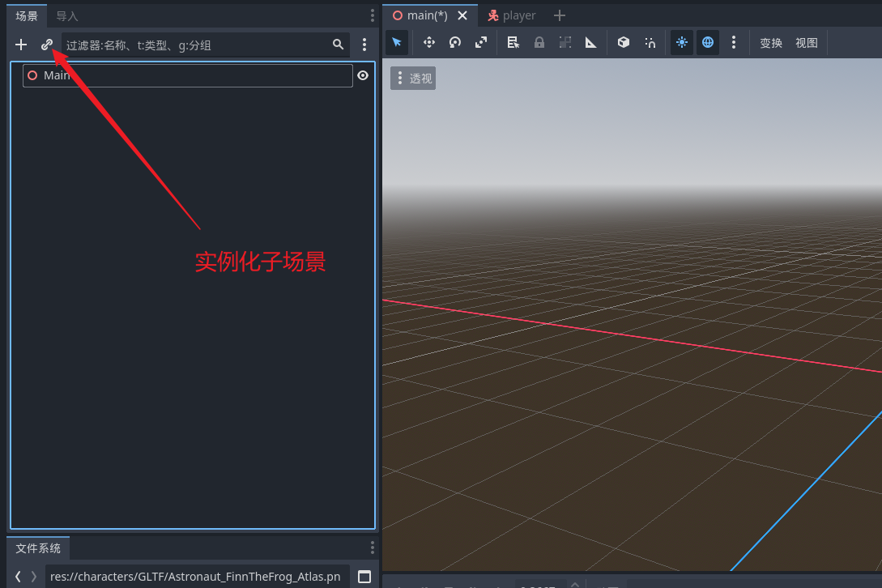Toggle visibility of Main node
Viewport: 882px width, 588px height.
[x=363, y=75]
